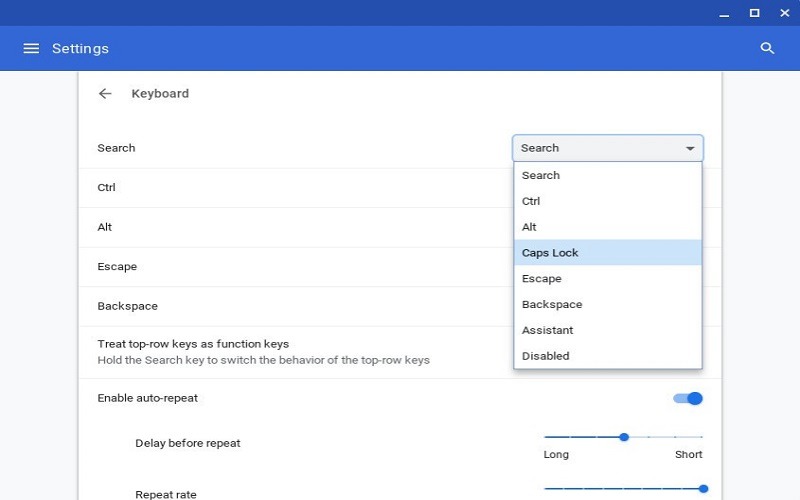Open the settings search icon
The height and width of the screenshot is (500, 800).
click(x=767, y=48)
